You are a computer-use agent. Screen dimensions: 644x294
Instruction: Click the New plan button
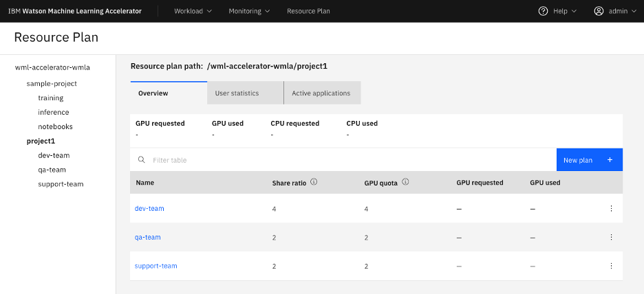(590, 160)
